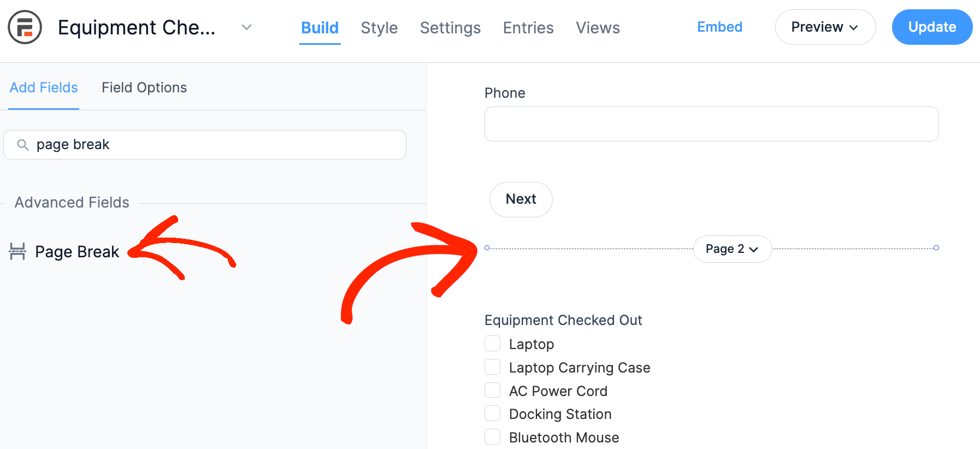Select the Docking Station checkbox

tap(493, 413)
